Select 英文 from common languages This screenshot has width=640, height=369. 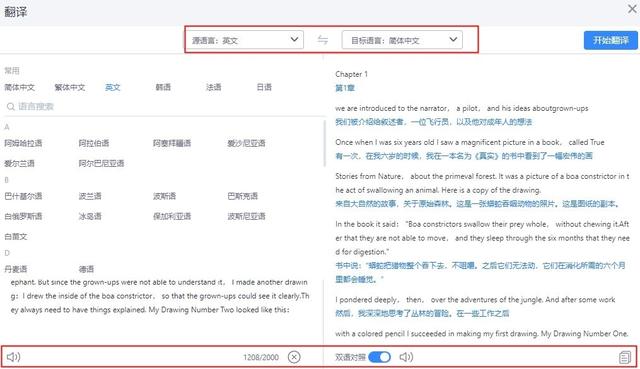pos(113,87)
